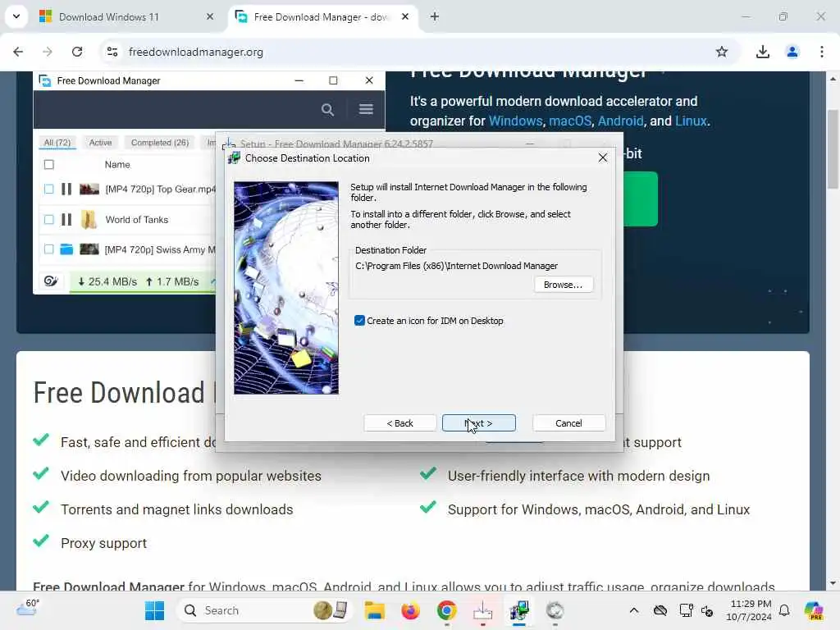Go Back in the setup dialog
This screenshot has height=630, width=840.
(x=399, y=422)
